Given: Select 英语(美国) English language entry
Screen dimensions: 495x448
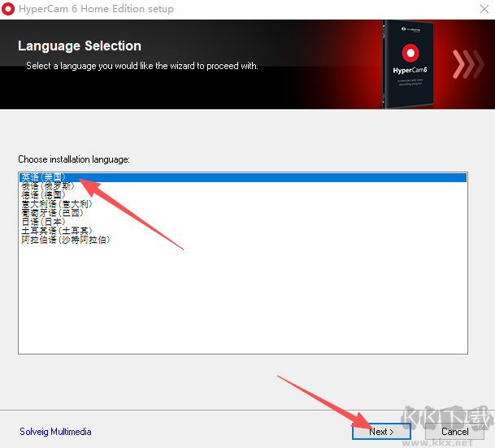Looking at the screenshot, I should [x=242, y=177].
